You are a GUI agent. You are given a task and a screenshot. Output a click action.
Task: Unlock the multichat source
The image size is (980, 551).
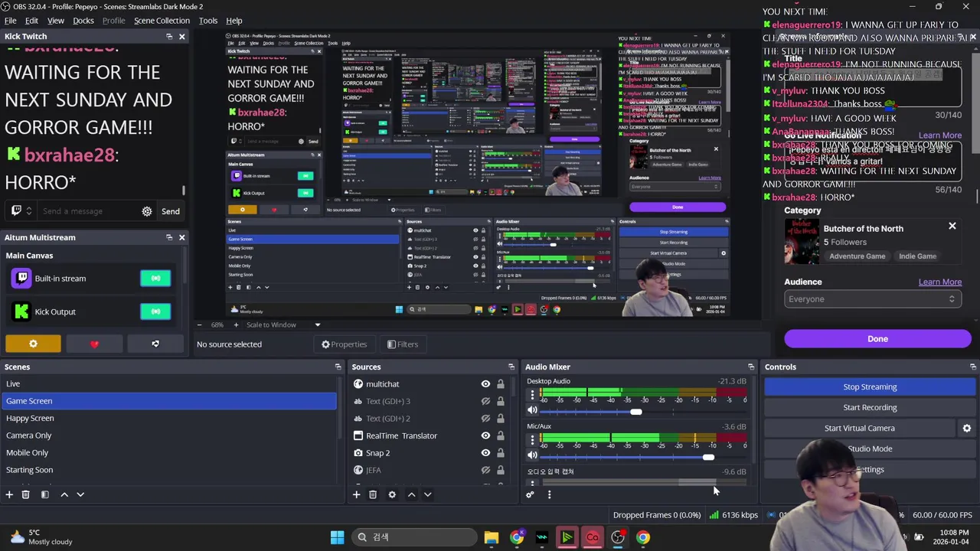click(501, 384)
